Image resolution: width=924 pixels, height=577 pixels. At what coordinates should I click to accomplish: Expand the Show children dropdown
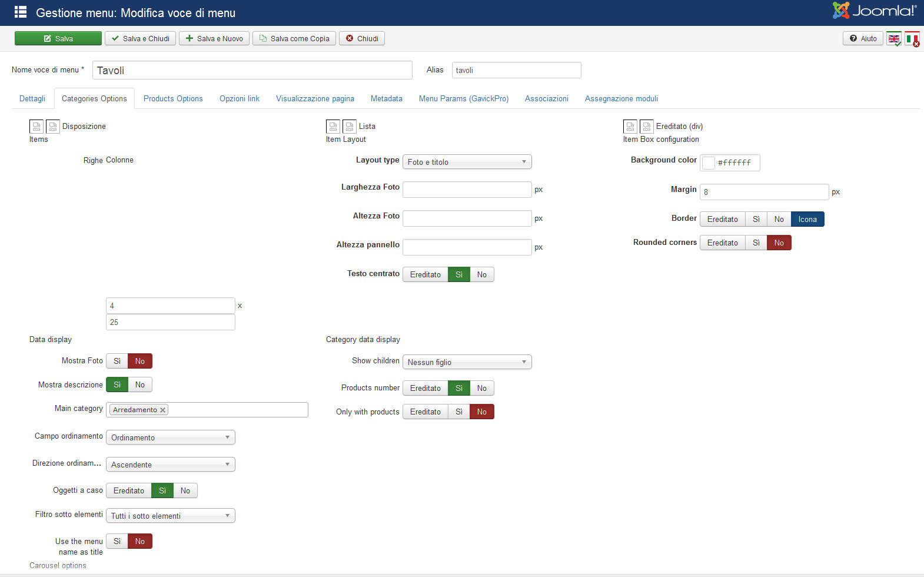pyautogui.click(x=467, y=362)
